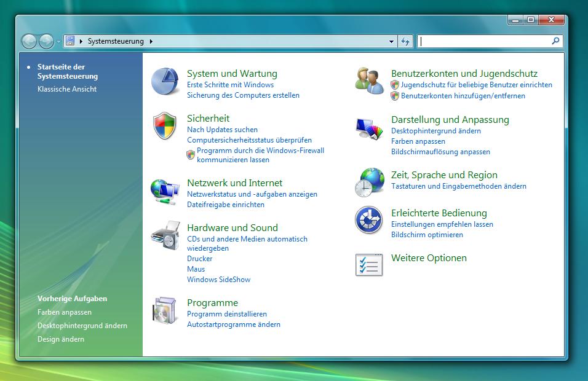Click Systemsteuerung in the breadcrumb

coord(116,41)
